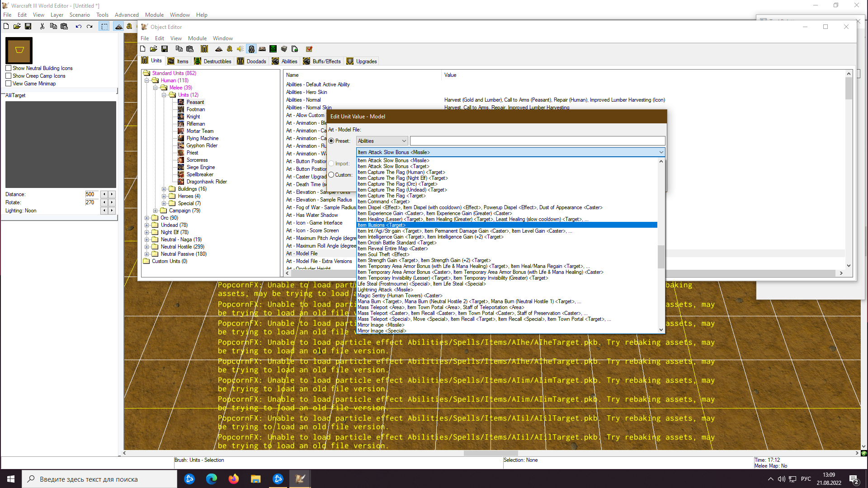Click the undo arrow icon
Image resolution: width=868 pixels, height=488 pixels.
click(x=78, y=26)
